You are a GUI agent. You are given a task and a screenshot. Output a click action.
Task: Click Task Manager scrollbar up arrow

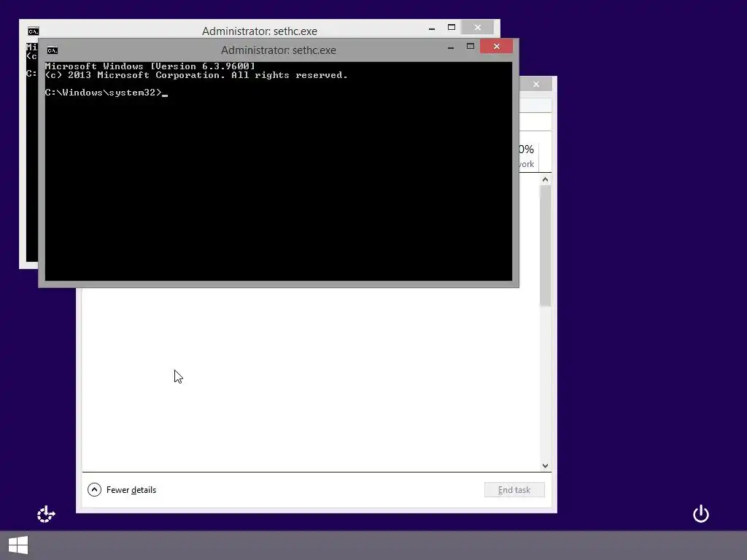[x=545, y=179]
